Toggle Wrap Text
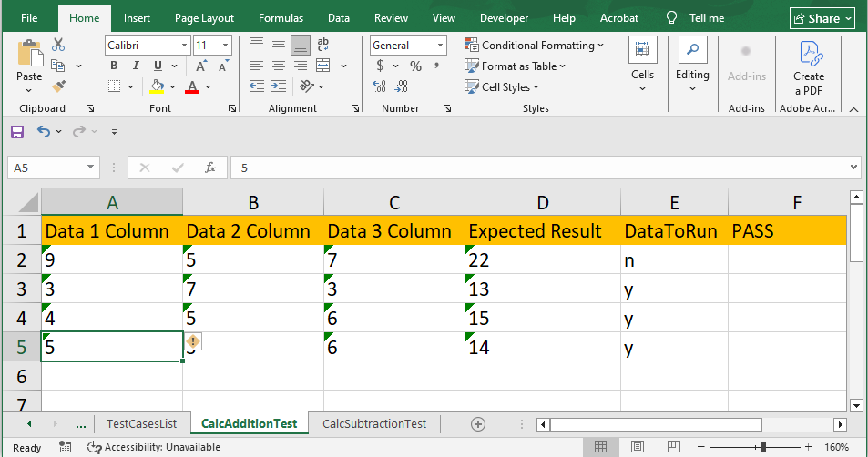The image size is (868, 457). [x=322, y=45]
